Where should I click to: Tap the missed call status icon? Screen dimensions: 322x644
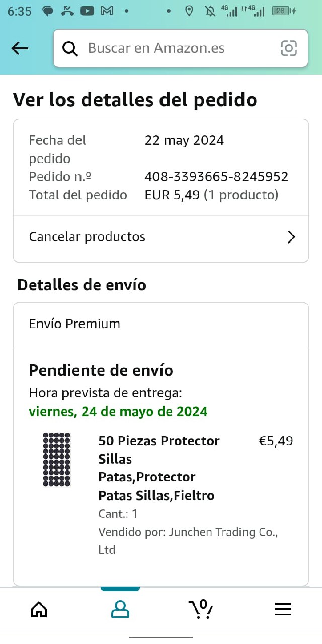pos(67,11)
